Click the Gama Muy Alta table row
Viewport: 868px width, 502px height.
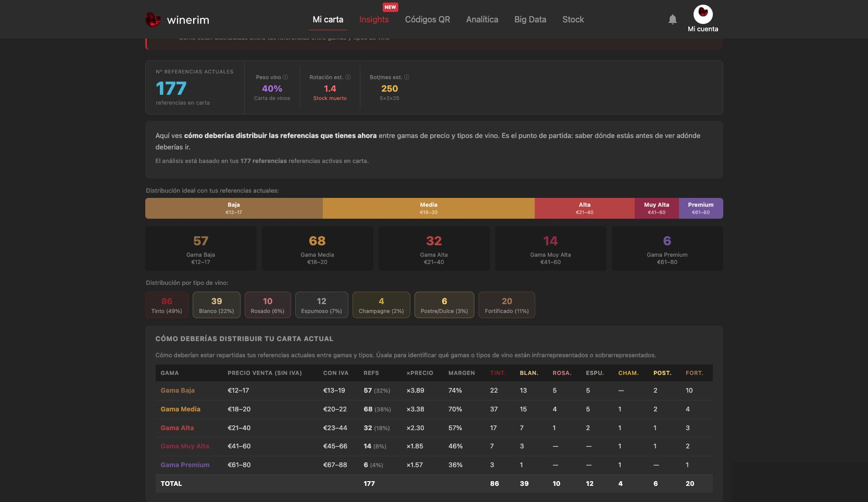coord(434,446)
